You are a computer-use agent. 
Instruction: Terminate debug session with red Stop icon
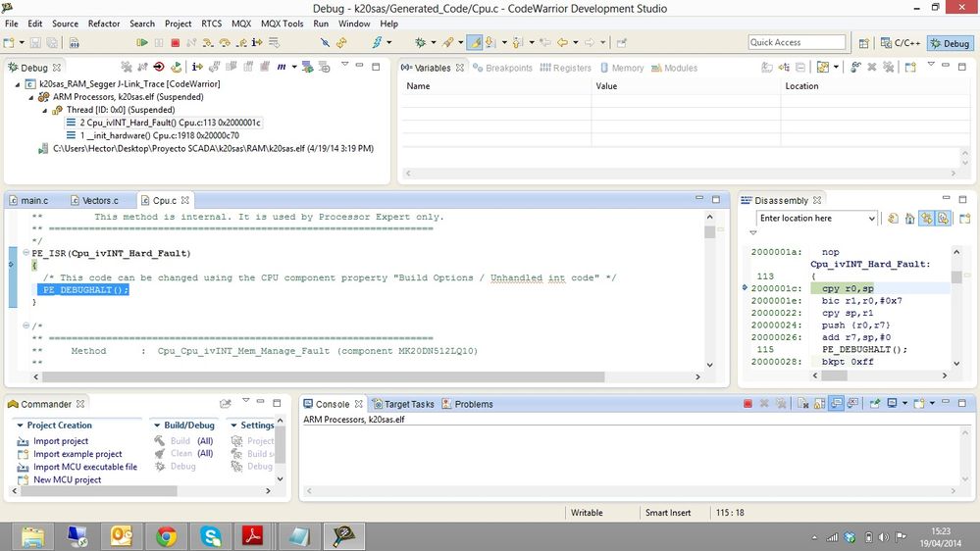tap(175, 42)
